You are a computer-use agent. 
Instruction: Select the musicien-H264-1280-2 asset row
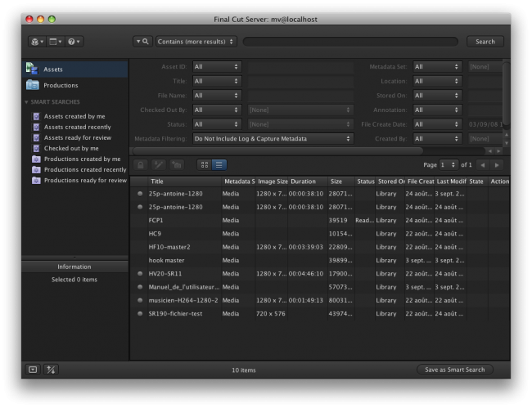(x=319, y=301)
